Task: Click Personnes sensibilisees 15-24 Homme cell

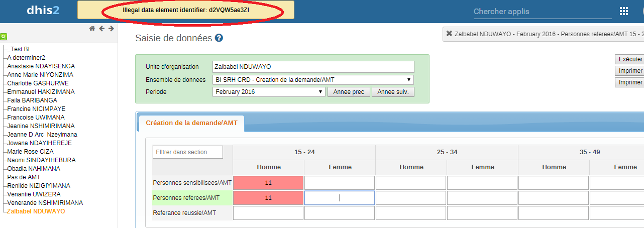Action: pyautogui.click(x=268, y=183)
